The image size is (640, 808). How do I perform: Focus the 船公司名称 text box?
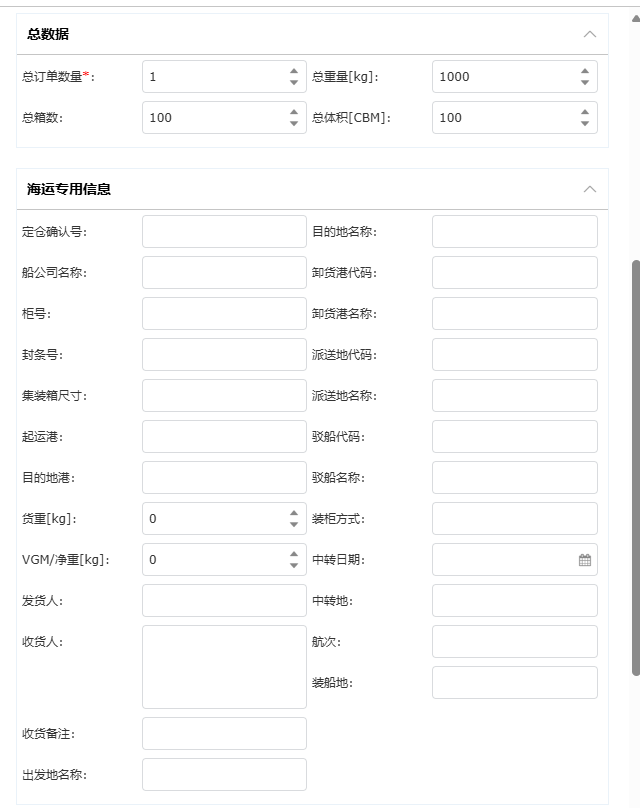[224, 272]
